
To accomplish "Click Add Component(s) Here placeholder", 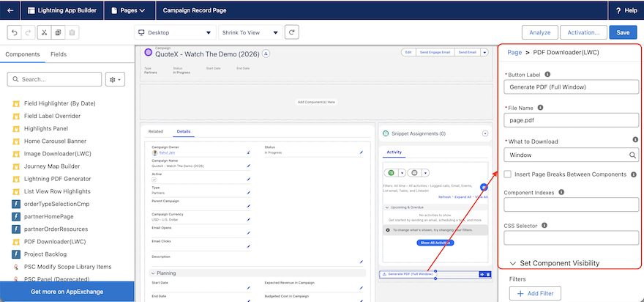I will pos(316,102).
